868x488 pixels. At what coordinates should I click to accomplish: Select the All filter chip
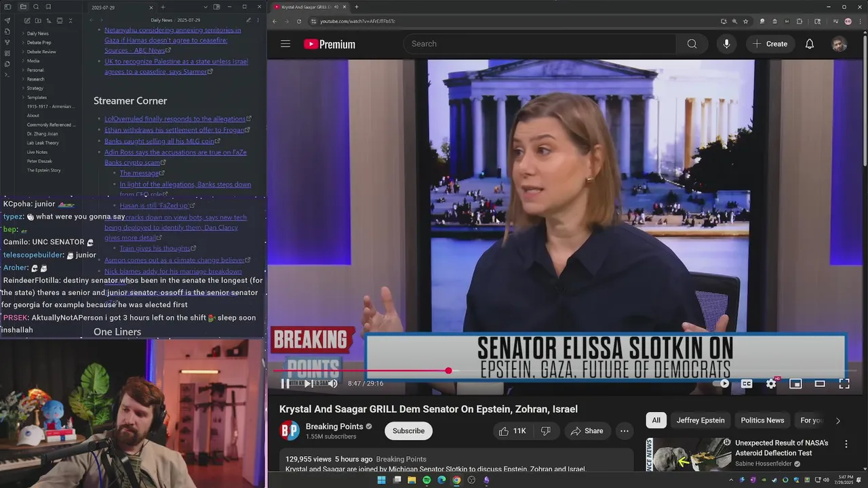pyautogui.click(x=656, y=420)
